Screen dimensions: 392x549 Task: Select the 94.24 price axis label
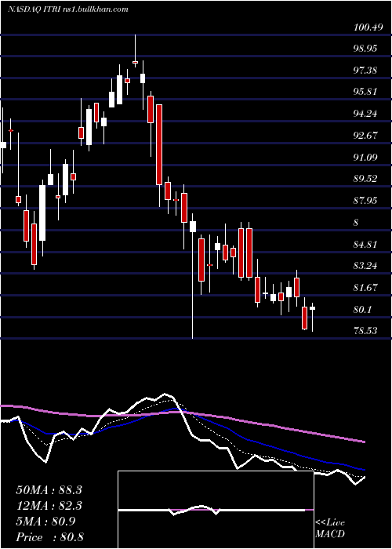click(365, 114)
